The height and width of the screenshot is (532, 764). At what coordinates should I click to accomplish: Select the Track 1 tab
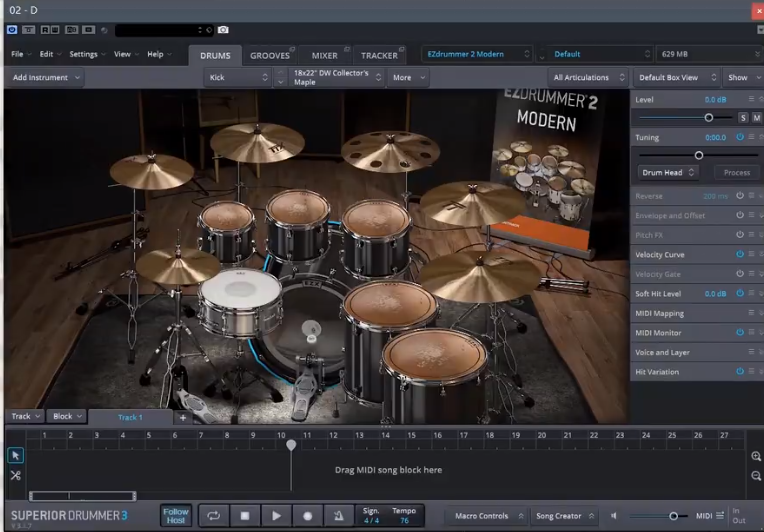coord(130,418)
